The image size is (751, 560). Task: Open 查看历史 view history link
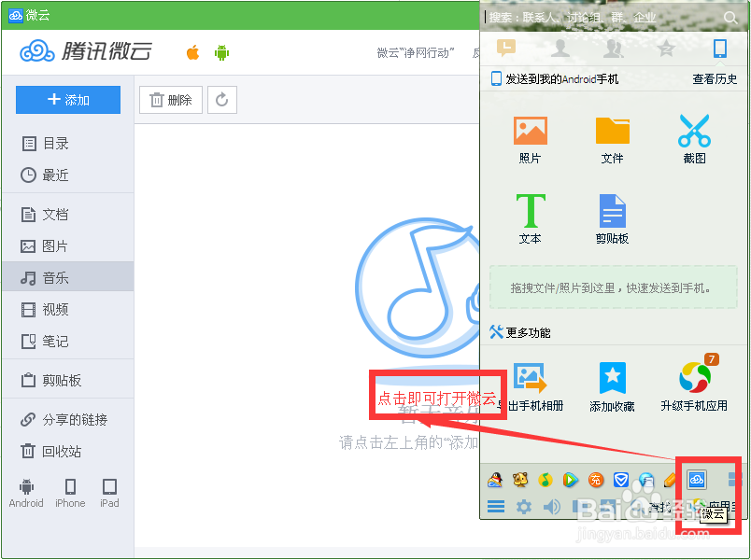pos(715,78)
